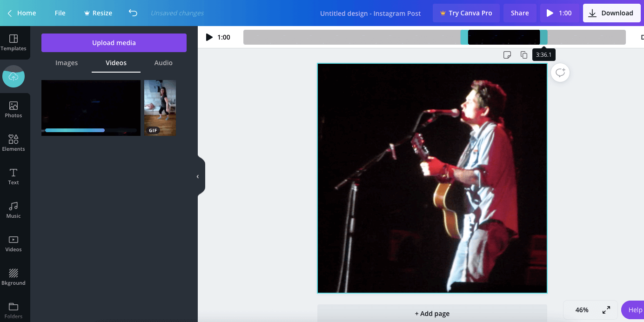Open the Music panel
The height and width of the screenshot is (322, 644).
(13, 209)
